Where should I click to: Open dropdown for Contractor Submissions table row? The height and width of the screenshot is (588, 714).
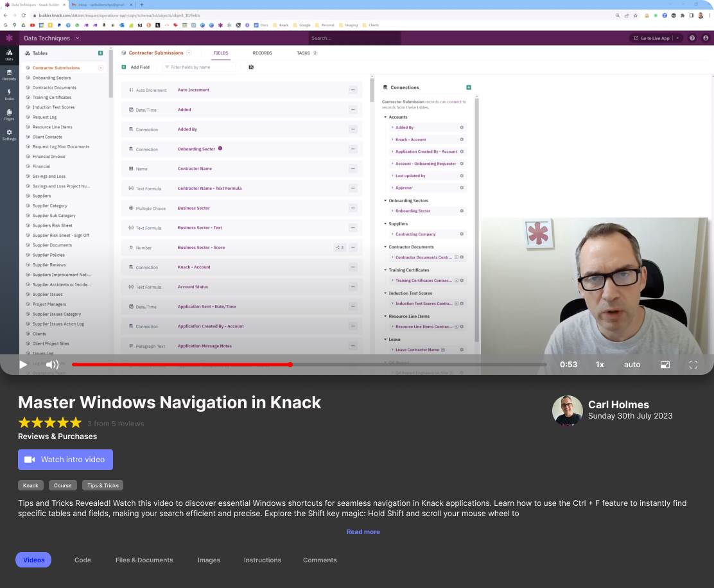[x=101, y=68]
